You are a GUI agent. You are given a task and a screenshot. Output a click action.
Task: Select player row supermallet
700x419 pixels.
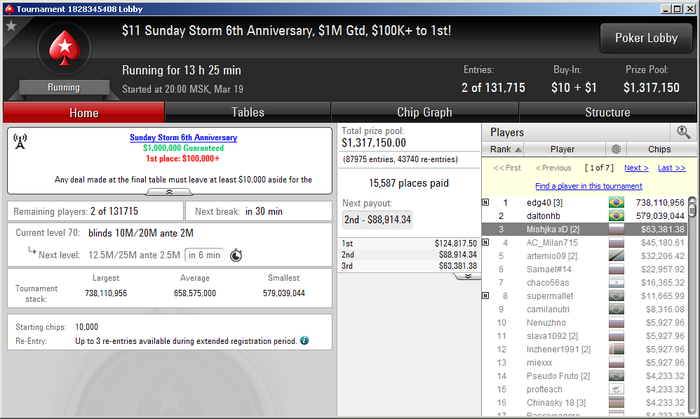584,296
